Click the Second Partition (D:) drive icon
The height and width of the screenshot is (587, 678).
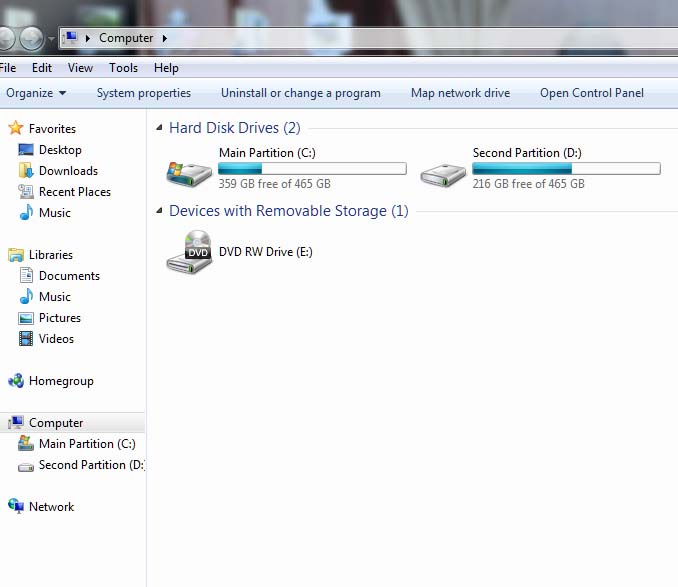(443, 175)
